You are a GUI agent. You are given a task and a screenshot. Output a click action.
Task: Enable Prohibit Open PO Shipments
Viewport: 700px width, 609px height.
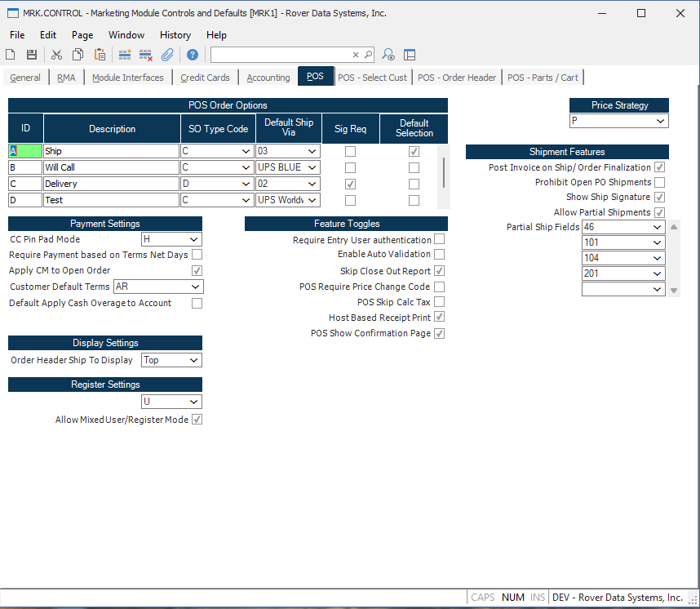point(660,182)
